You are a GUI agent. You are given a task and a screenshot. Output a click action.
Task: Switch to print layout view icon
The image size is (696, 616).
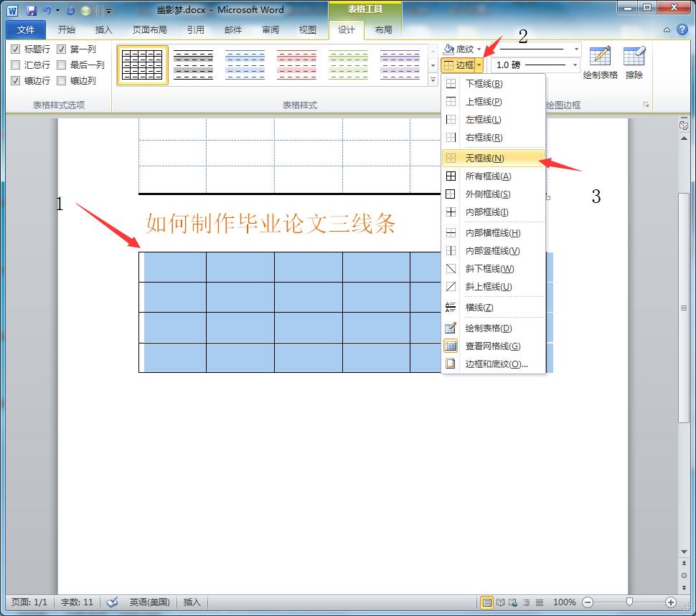click(487, 602)
